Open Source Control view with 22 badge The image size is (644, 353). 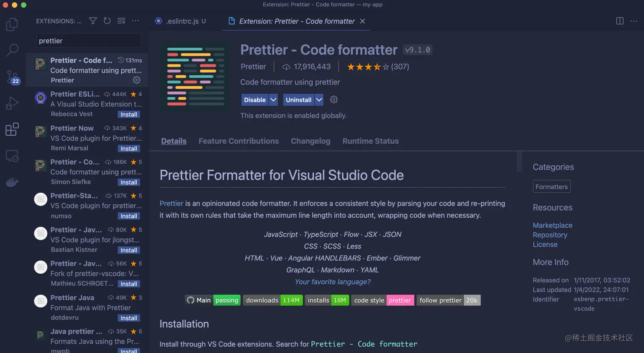(x=12, y=77)
